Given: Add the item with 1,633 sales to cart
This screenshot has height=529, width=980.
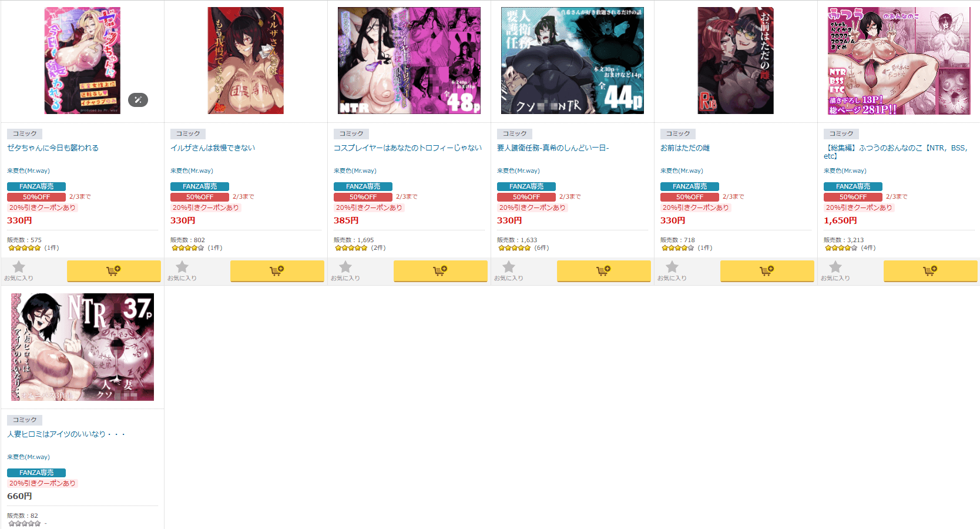Looking at the screenshot, I should click(x=603, y=271).
